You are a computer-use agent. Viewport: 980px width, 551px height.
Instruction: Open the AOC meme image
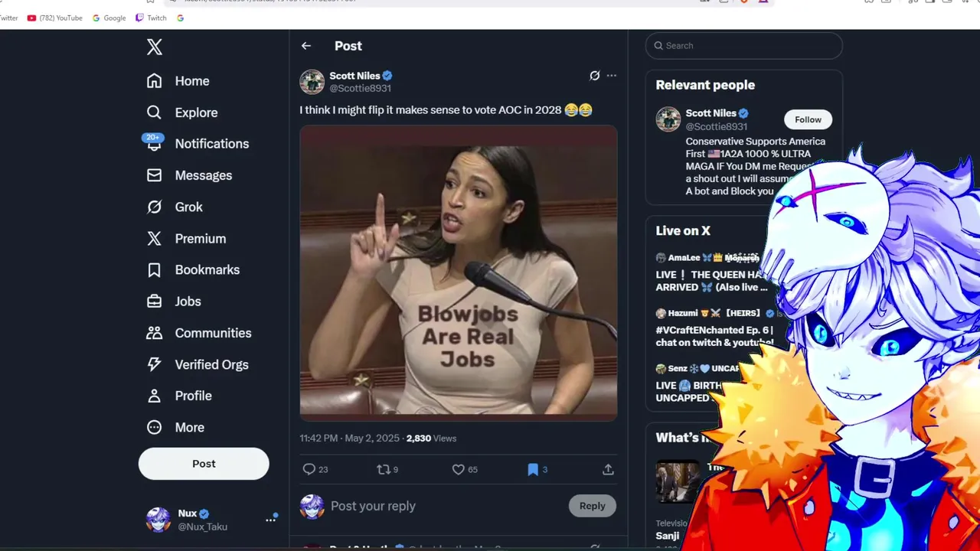459,273
